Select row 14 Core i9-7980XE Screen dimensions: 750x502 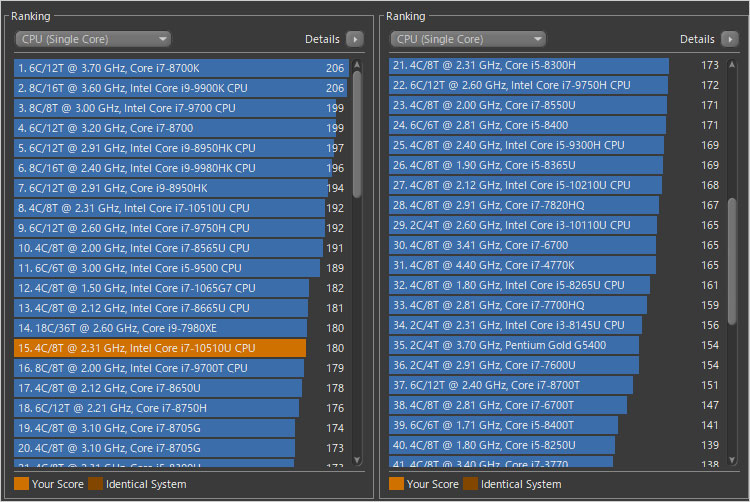[181, 328]
